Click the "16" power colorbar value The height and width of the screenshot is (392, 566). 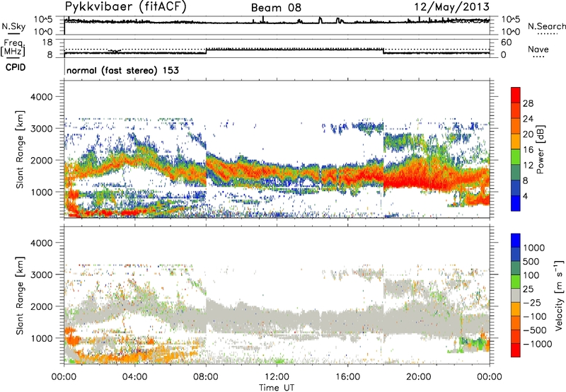point(528,150)
